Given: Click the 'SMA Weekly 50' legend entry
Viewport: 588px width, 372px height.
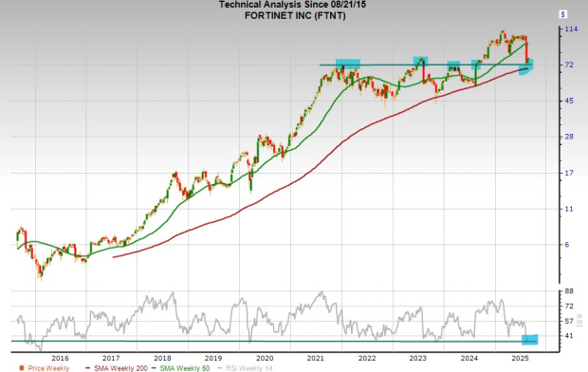Looking at the screenshot, I should [181, 368].
